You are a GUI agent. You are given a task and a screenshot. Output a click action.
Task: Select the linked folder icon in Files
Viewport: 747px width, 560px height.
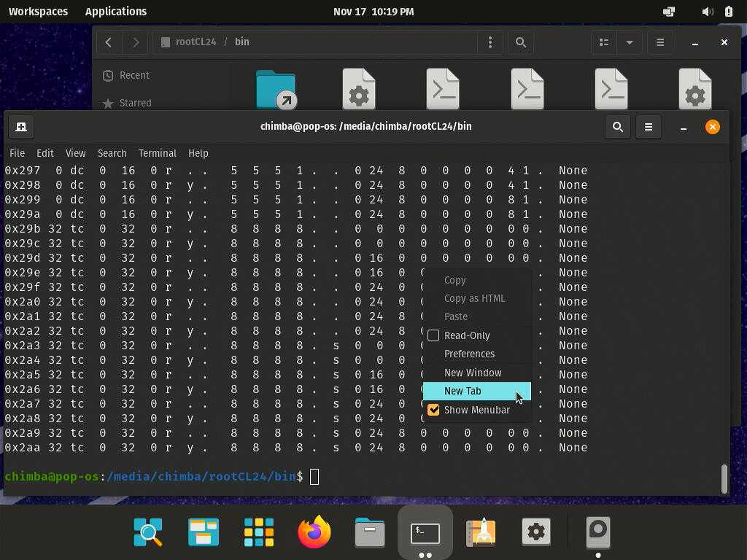[276, 90]
